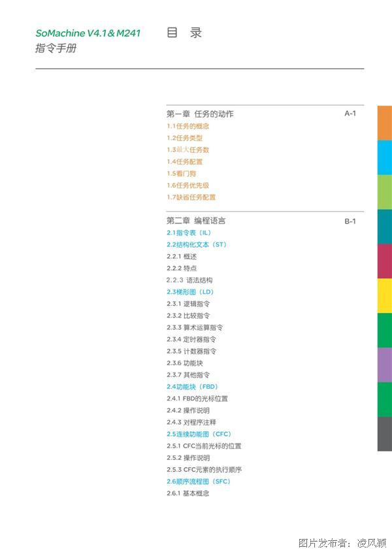
Task: Click page number B-1
Action: 350,221
